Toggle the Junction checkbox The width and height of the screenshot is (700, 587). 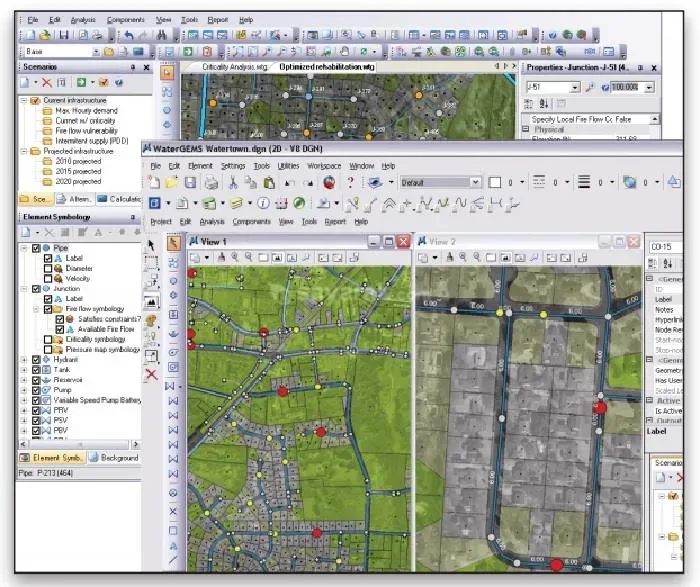[36, 289]
